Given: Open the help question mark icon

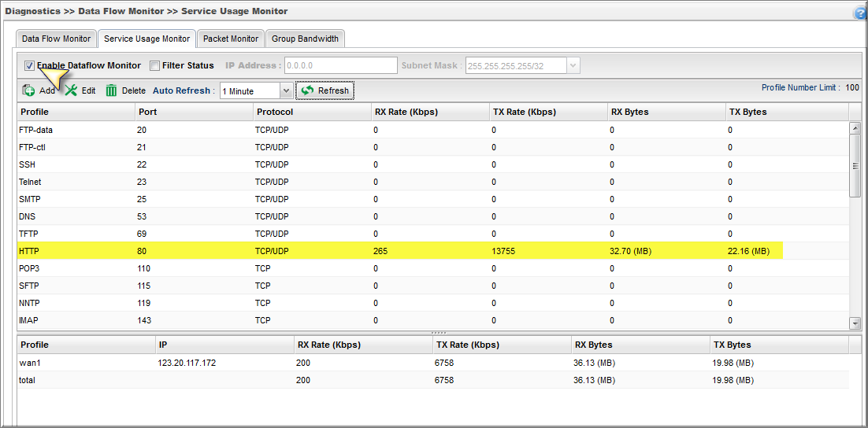Looking at the screenshot, I should click(x=859, y=13).
